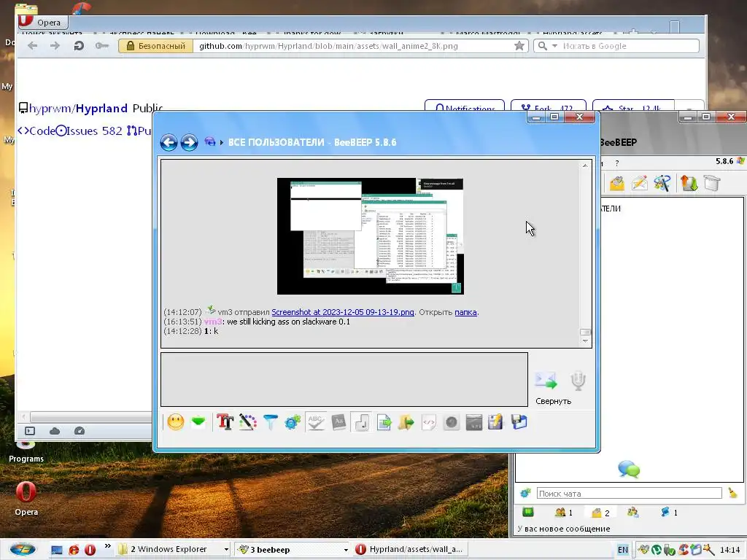Image resolution: width=747 pixels, height=560 pixels.
Task: Click chat history scrollbar down arrow
Action: (x=585, y=341)
